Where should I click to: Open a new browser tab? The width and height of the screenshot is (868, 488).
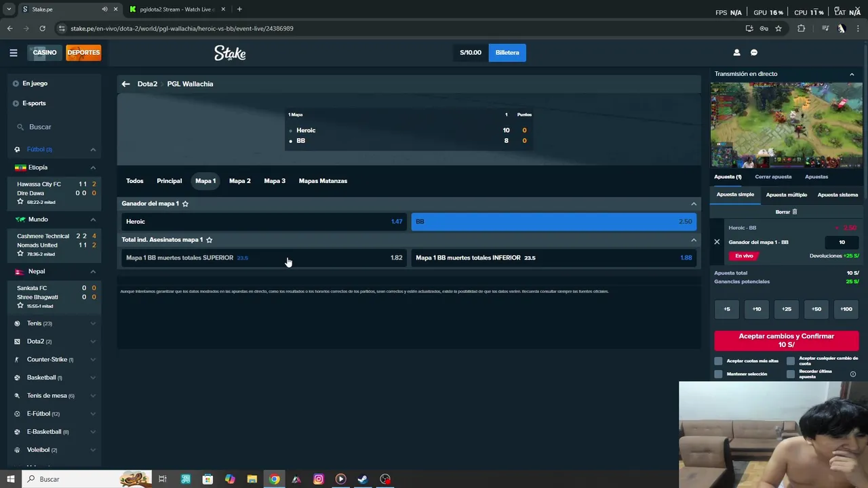(x=239, y=9)
